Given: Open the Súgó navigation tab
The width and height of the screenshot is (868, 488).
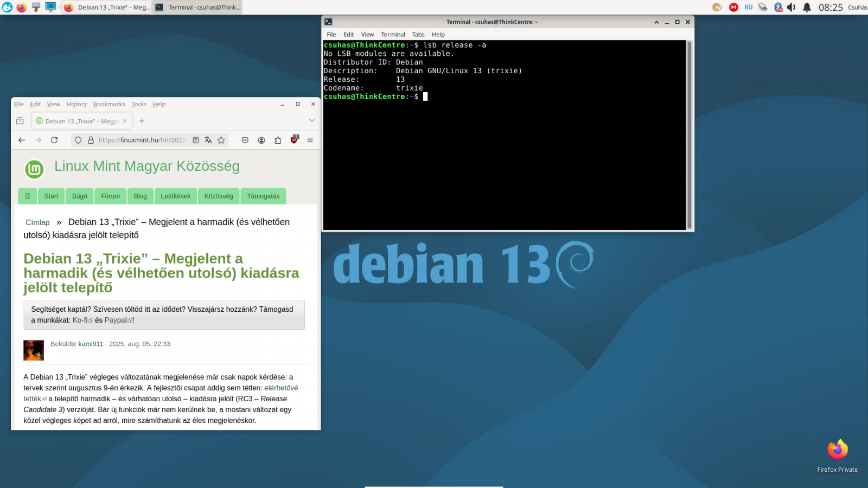Looking at the screenshot, I should tap(80, 196).
